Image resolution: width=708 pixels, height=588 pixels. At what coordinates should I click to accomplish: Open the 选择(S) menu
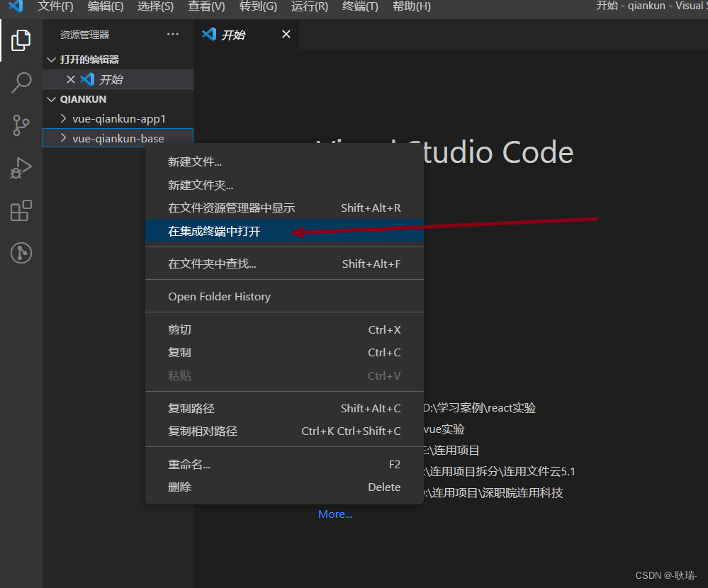coord(155,6)
